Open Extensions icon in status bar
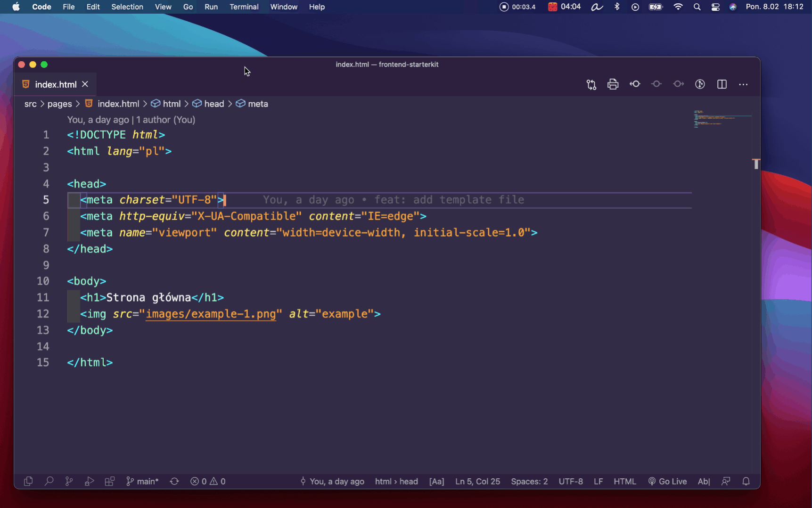The width and height of the screenshot is (812, 508). pyautogui.click(x=109, y=481)
